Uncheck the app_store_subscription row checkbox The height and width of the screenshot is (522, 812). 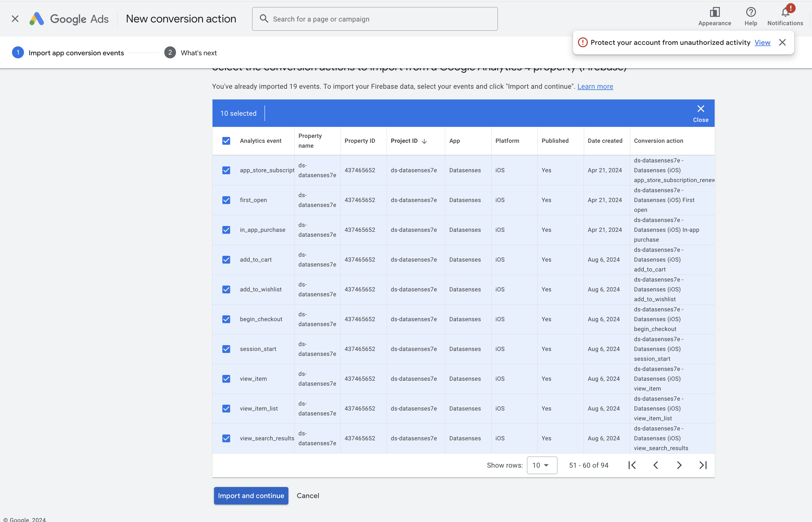tap(226, 170)
